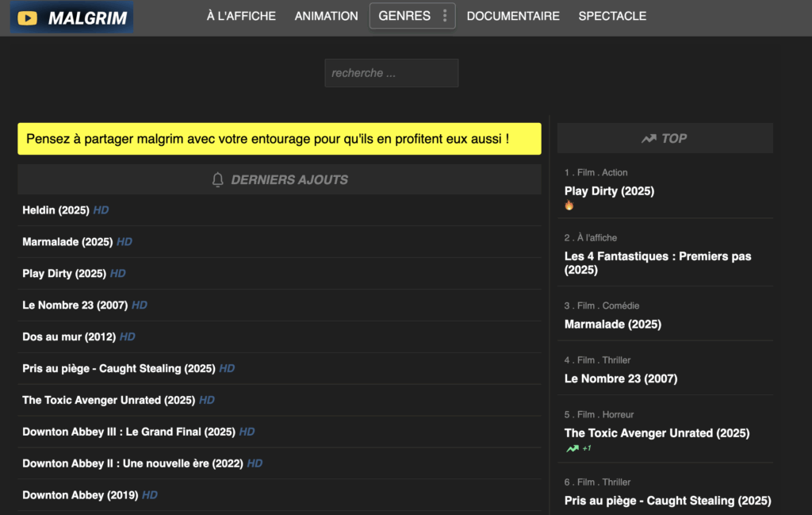Click the HD badge beside Downton Abbey (2019)
Viewport: 812px width, 515px height.
150,495
